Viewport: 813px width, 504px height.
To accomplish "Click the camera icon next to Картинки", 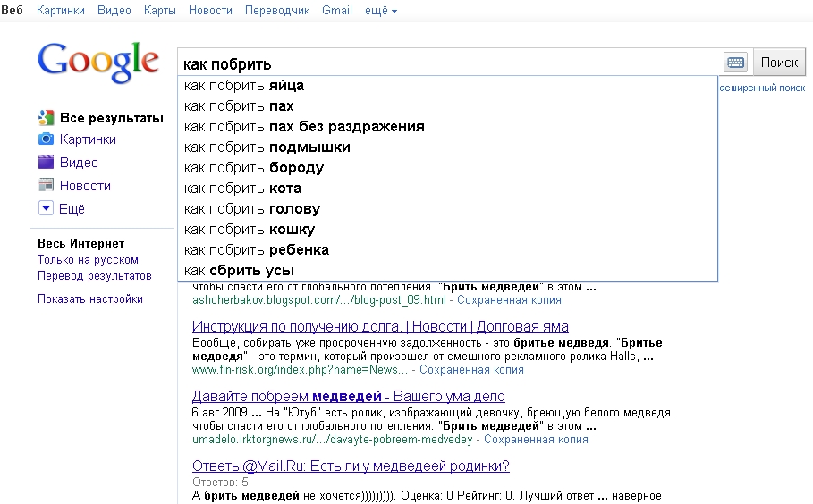I will [47, 139].
